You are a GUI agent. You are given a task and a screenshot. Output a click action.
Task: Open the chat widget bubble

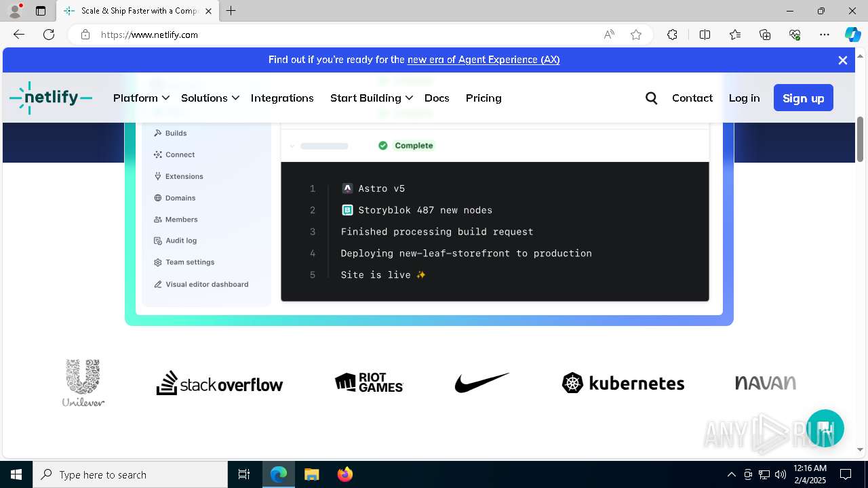click(825, 428)
